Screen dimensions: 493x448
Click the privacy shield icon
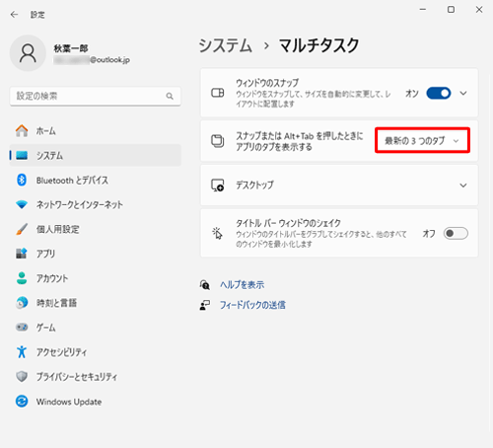[22, 377]
